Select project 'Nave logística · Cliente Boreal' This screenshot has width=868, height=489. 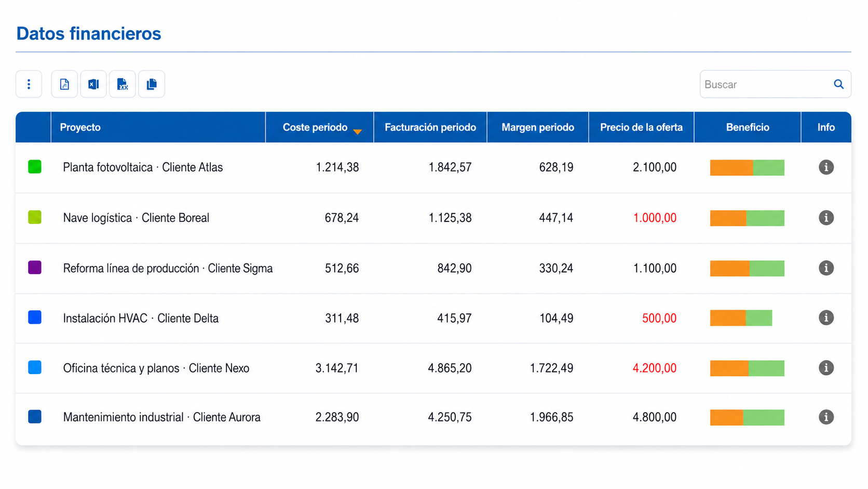point(136,218)
